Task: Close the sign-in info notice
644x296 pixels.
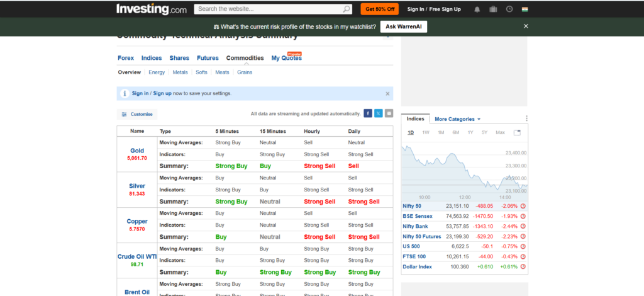Action: click(x=387, y=94)
